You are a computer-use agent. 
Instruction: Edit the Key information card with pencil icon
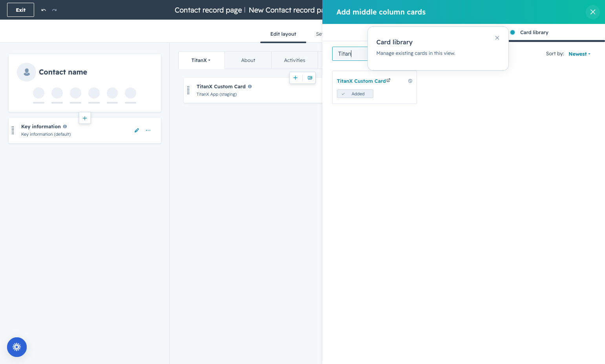pyautogui.click(x=137, y=130)
